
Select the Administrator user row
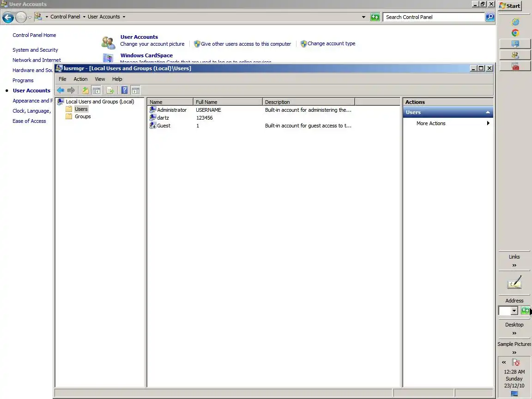tap(251, 110)
